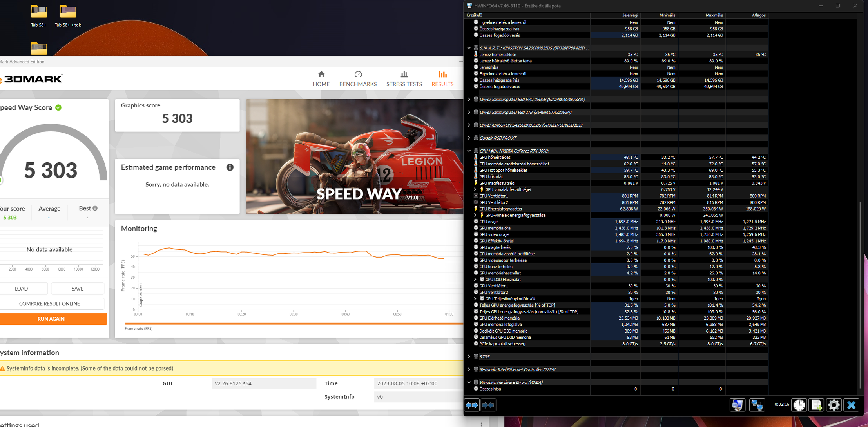Collapse the S.M.A.R.T. KINGSTON sensor group
Screen dimensions: 868x427
(469, 48)
